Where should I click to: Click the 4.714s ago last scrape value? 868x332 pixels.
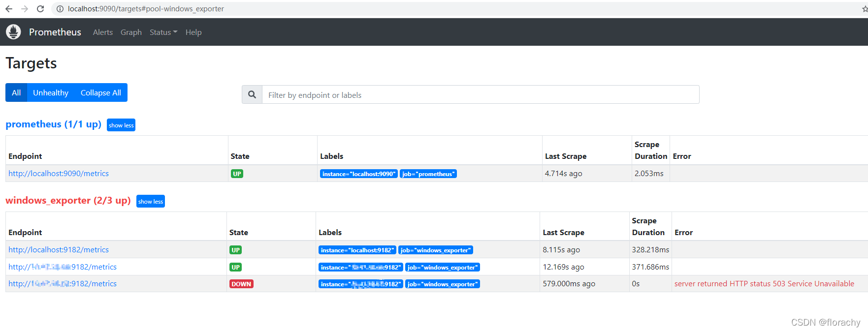[563, 173]
